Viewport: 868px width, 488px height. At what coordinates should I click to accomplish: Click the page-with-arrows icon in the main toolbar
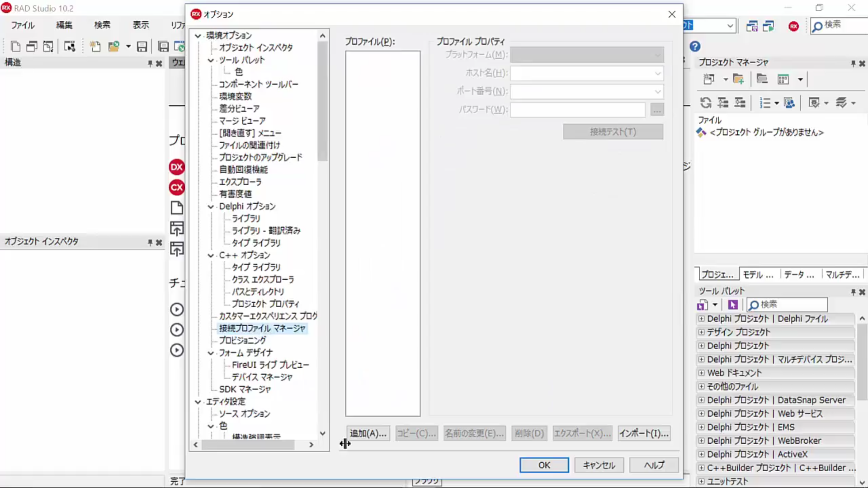click(48, 47)
